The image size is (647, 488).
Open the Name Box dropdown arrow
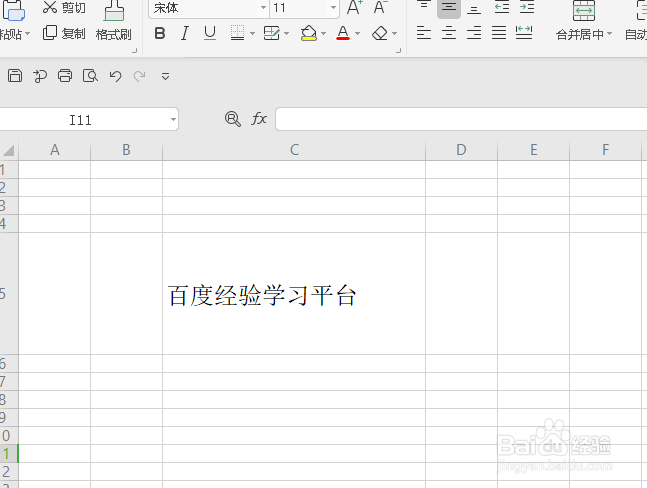point(173,120)
